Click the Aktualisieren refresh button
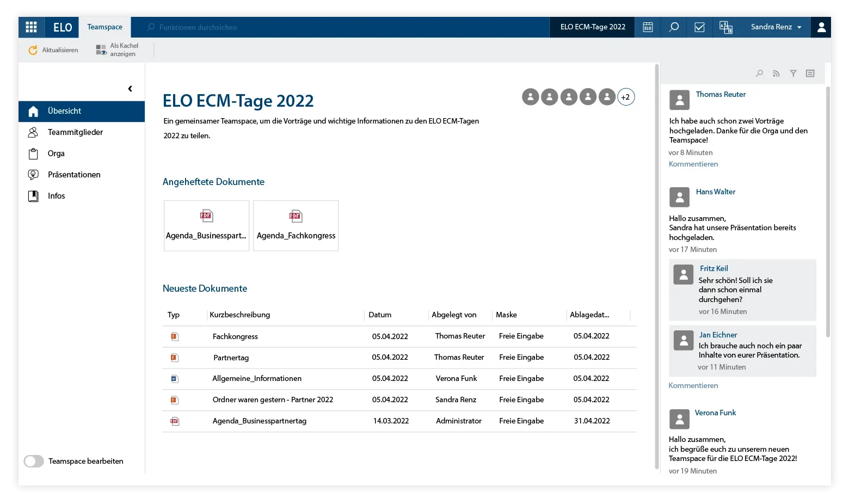 coord(53,50)
